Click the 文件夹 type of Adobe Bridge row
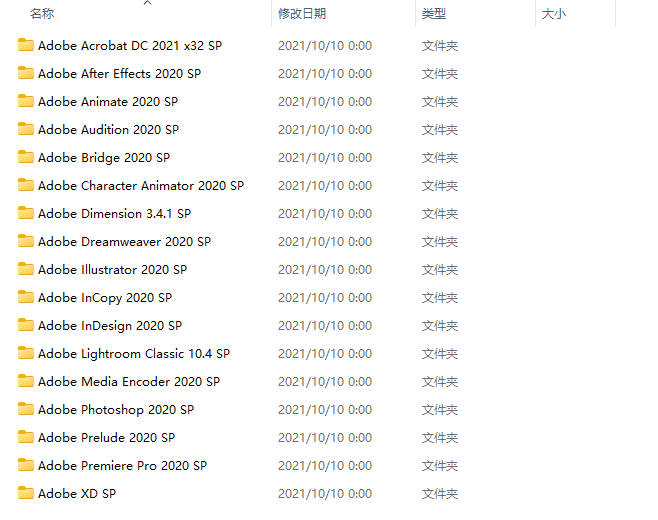The image size is (658, 520). click(440, 157)
